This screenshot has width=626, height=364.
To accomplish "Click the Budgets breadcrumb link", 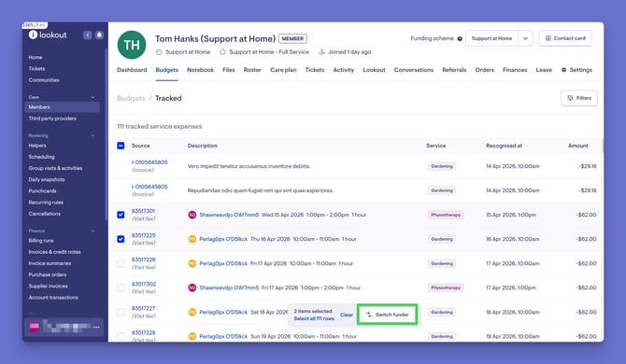I will (131, 99).
